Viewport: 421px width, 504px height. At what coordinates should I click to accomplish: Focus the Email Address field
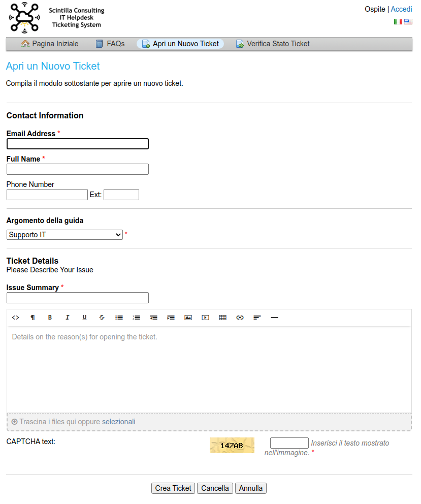[x=77, y=144]
